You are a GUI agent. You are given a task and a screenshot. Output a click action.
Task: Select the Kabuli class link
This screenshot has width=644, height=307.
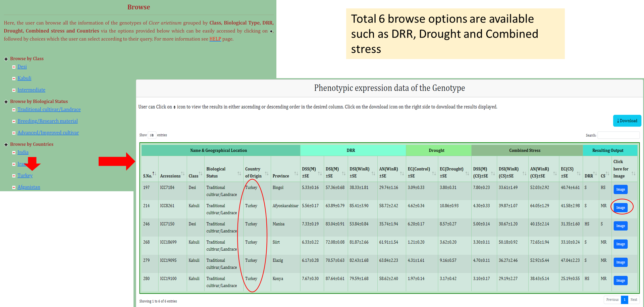pos(24,78)
